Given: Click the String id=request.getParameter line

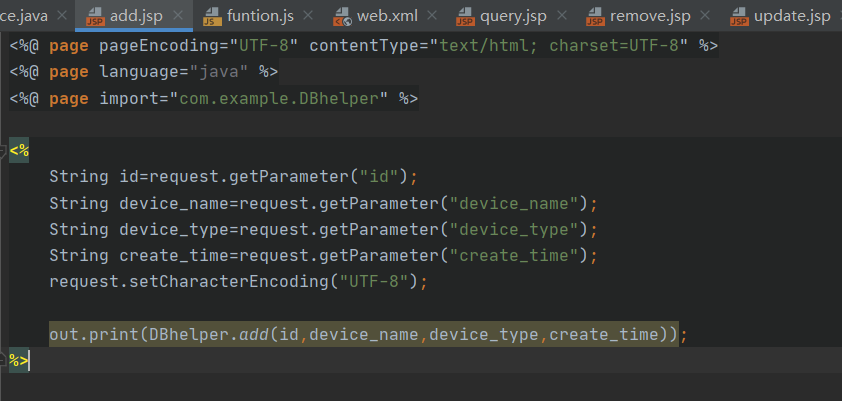Looking at the screenshot, I should (x=234, y=177).
